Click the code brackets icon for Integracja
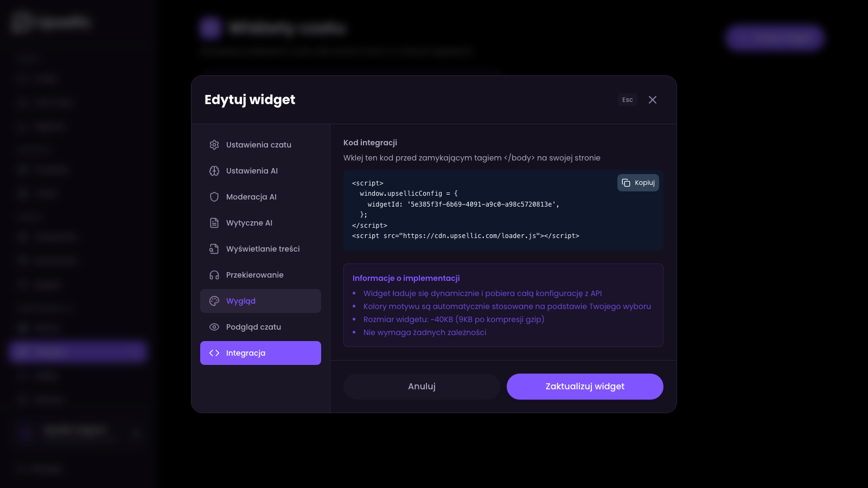Image resolution: width=868 pixels, height=488 pixels. (x=215, y=353)
